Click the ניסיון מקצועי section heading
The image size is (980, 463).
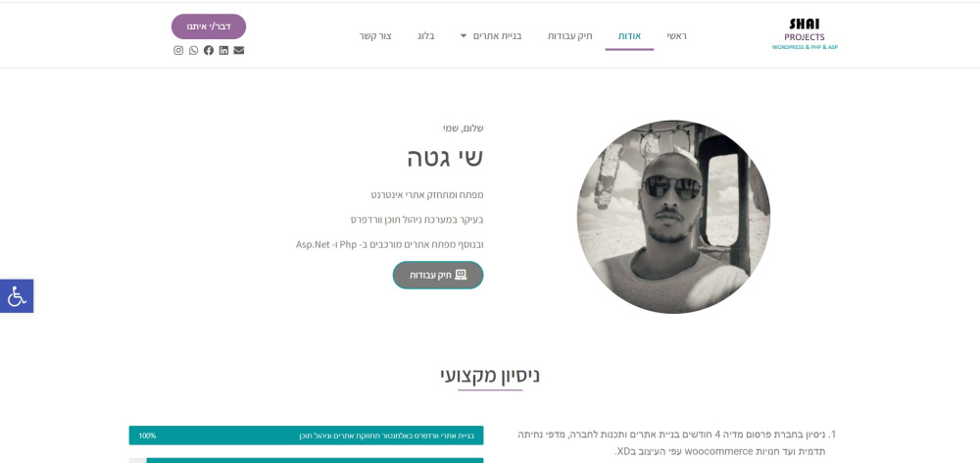click(490, 376)
